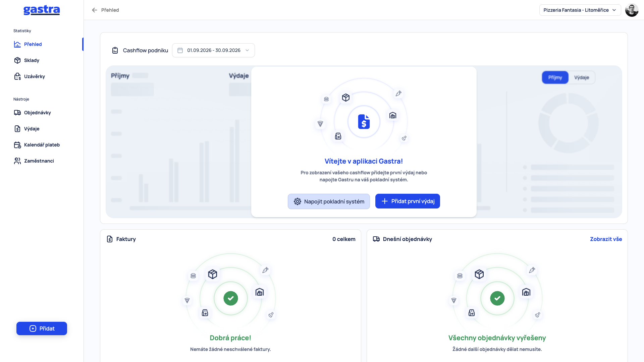Viewport: 644px width, 362px height.
Task: Click the calendar icon in the date range field
Action: point(180,50)
